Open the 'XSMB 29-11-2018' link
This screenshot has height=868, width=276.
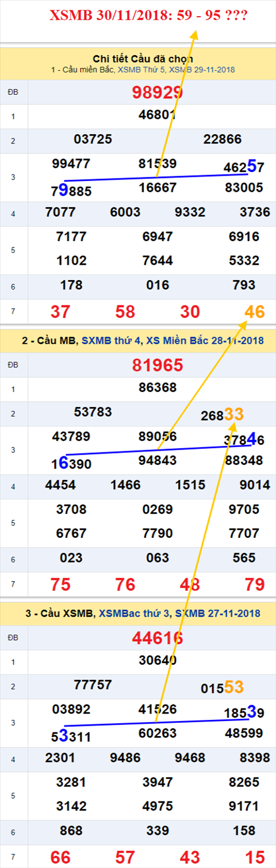point(202,69)
